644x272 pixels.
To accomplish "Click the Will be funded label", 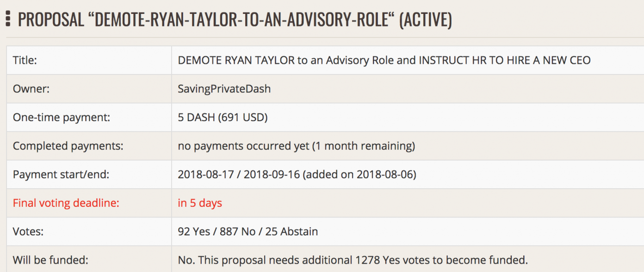I will [51, 260].
